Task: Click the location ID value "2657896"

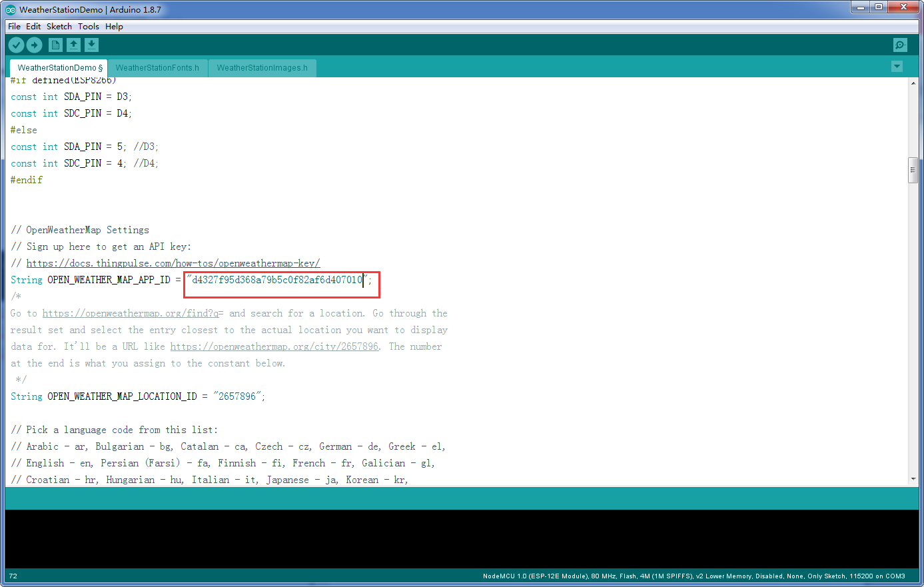Action: click(x=236, y=396)
